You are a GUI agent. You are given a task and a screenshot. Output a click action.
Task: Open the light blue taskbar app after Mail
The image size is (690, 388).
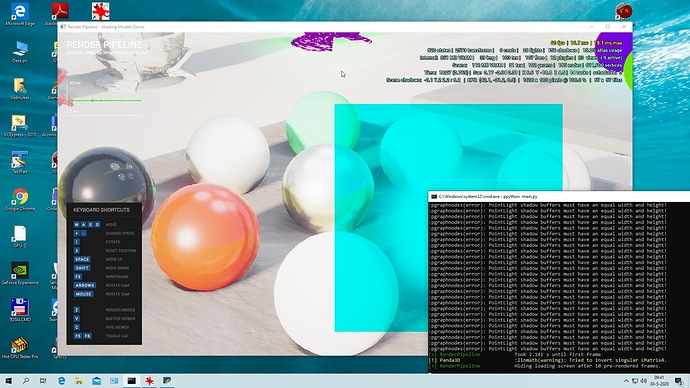pyautogui.click(x=114, y=381)
